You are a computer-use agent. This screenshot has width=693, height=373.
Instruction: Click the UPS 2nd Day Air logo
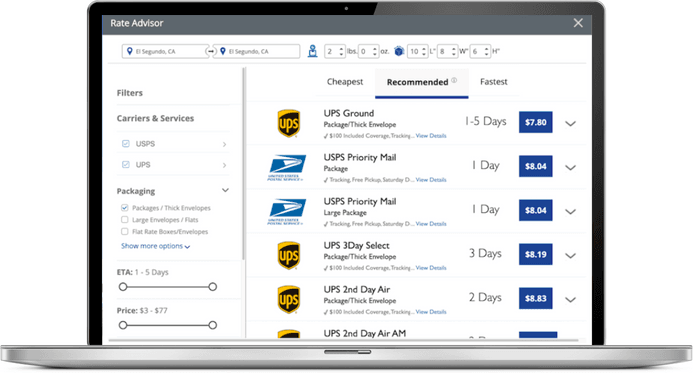coord(289,300)
